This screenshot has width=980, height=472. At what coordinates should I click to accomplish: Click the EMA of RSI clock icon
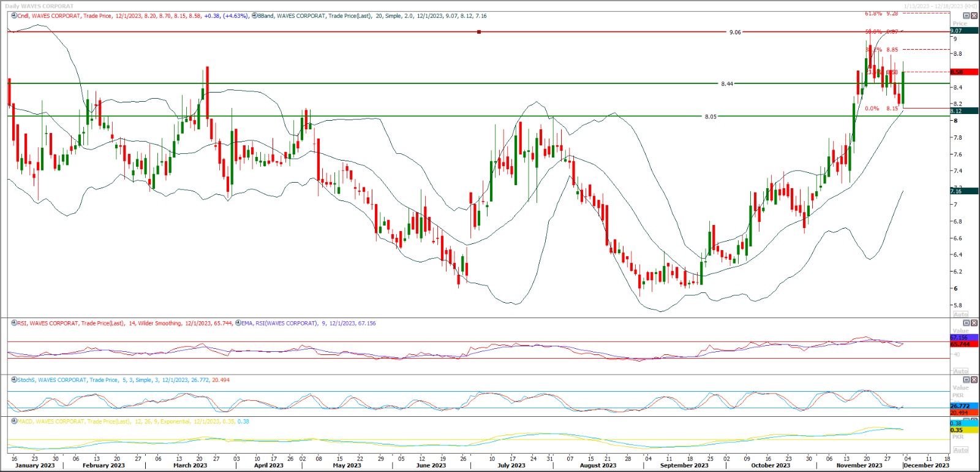point(238,323)
